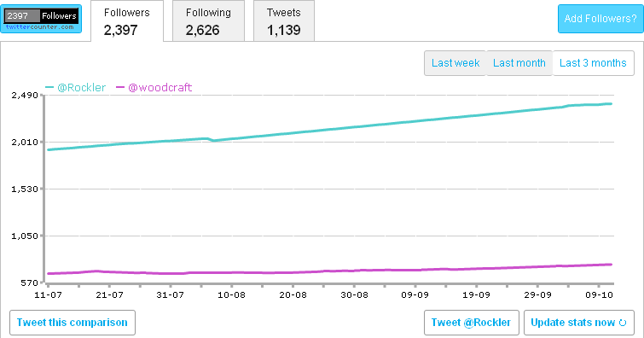Screen dimensions: 644x338
Task: Click Update stats now button
Action: pos(579,323)
